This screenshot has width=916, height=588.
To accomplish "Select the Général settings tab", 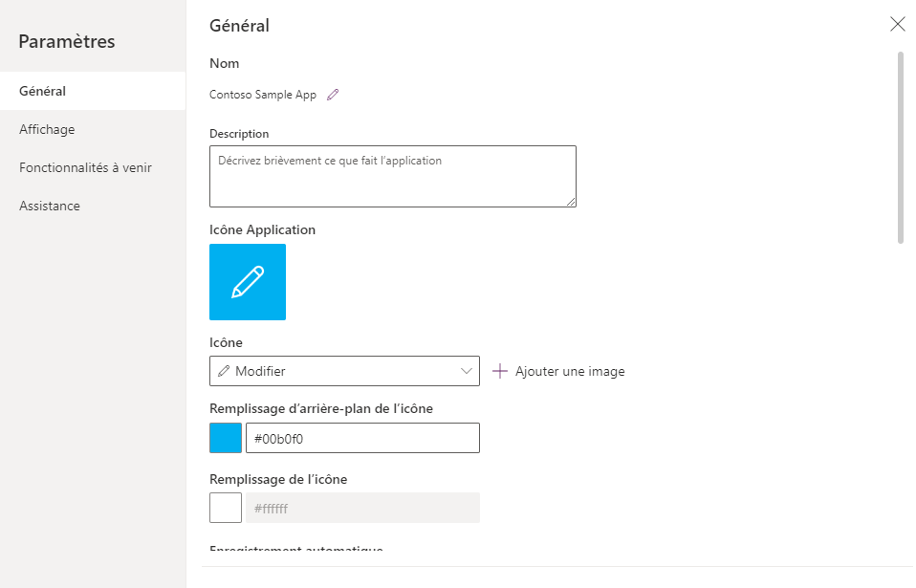I will coord(93,91).
